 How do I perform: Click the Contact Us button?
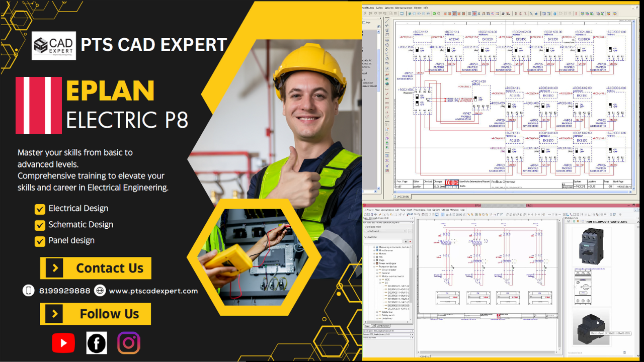coord(96,268)
